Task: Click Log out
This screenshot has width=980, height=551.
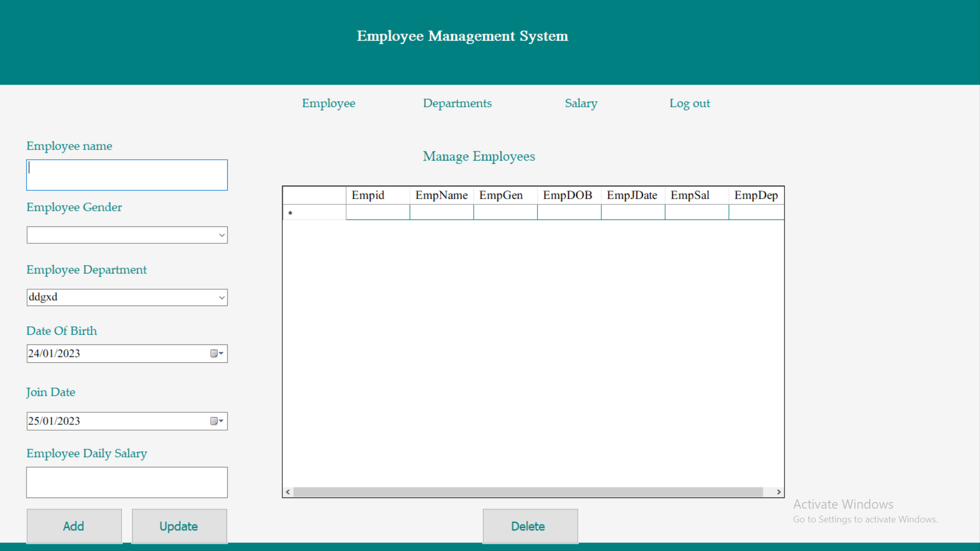Action: pos(690,103)
